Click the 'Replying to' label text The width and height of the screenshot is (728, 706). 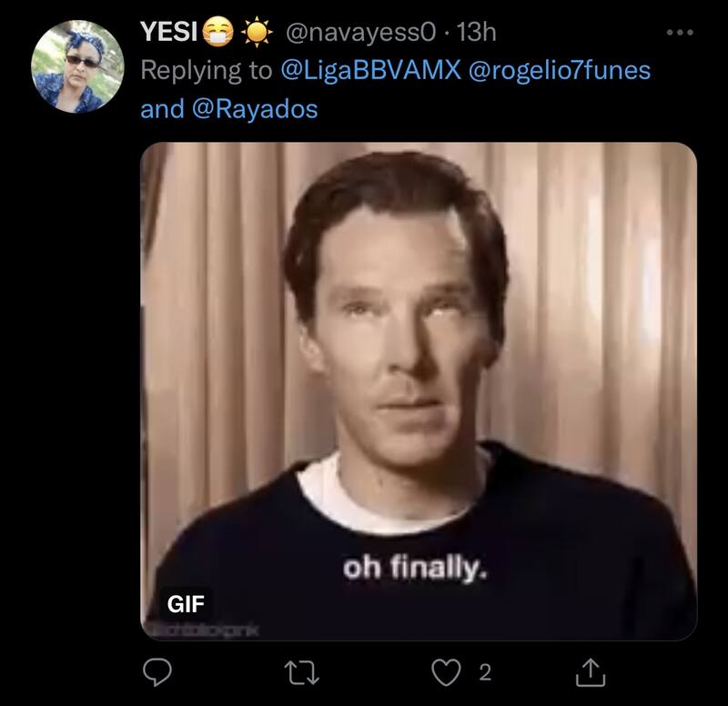click(x=206, y=71)
